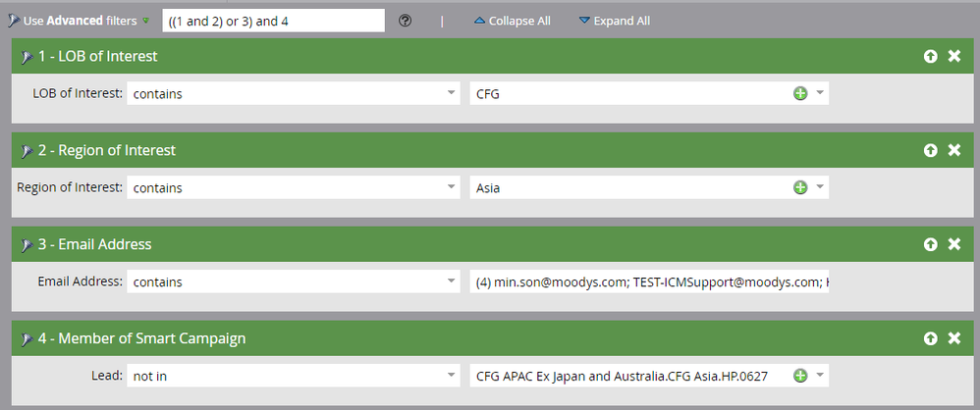Viewport: 980px width, 410px height.
Task: Remove the LOB of Interest filter
Action: pyautogui.click(x=954, y=56)
